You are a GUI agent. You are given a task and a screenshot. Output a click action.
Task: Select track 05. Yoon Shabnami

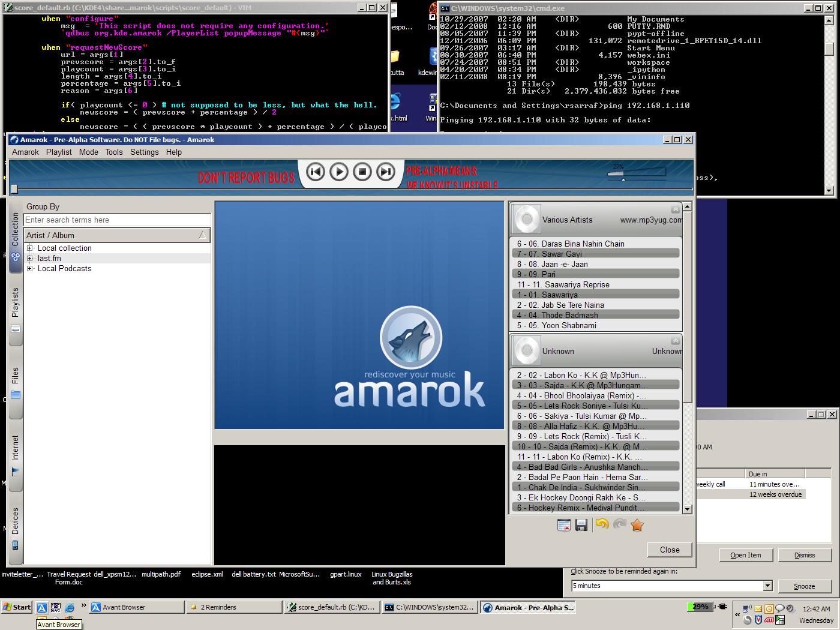(x=597, y=325)
